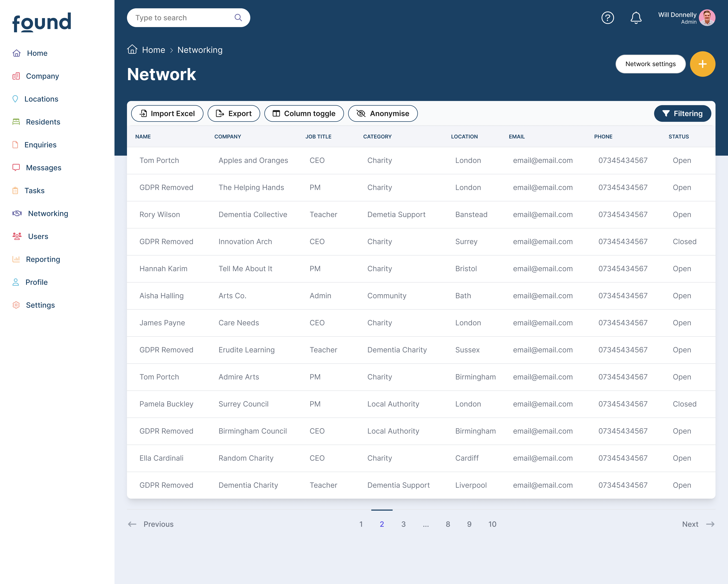Expand the category column filter

(377, 137)
